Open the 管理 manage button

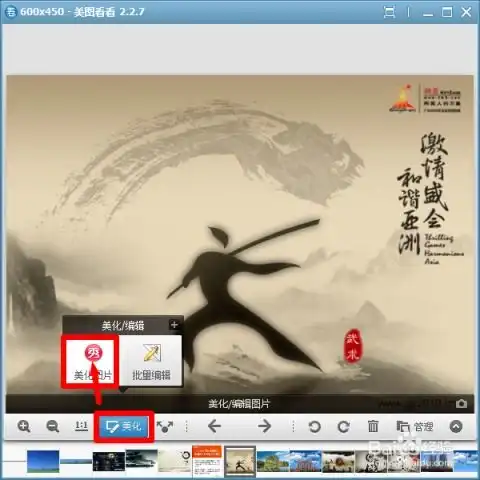(x=415, y=426)
